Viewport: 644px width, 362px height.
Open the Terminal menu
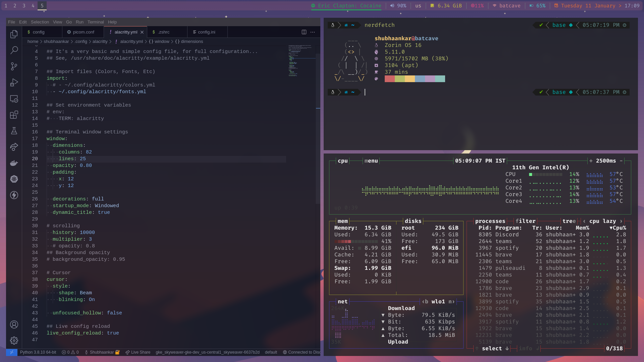tap(96, 22)
